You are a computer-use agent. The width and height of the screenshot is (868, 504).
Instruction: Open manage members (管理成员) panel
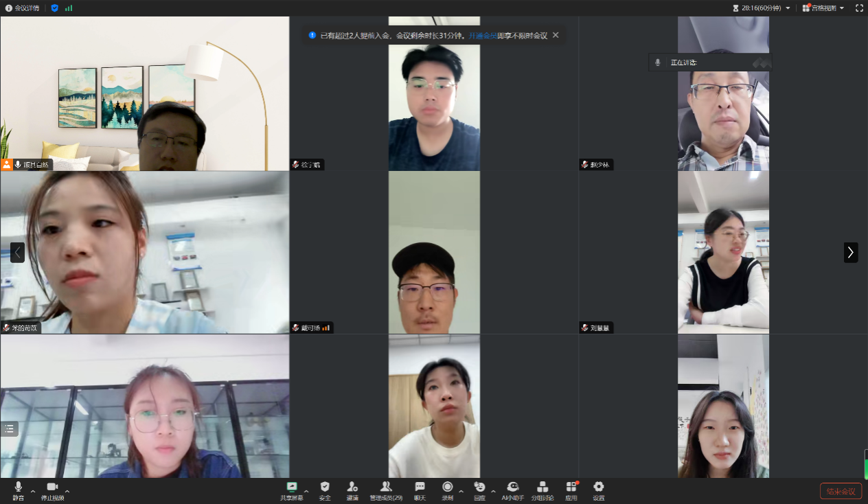[x=386, y=490]
